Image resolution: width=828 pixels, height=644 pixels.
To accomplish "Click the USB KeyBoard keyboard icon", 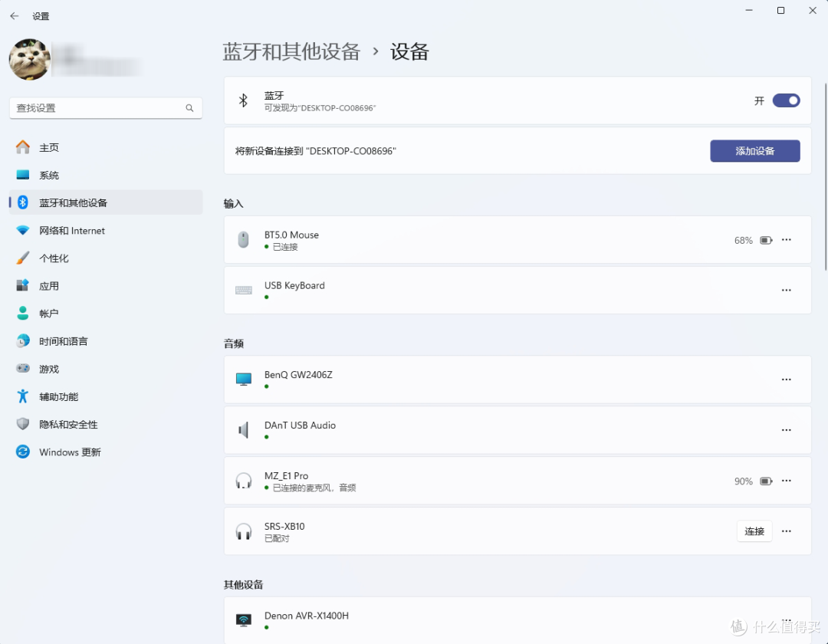I will pyautogui.click(x=244, y=290).
